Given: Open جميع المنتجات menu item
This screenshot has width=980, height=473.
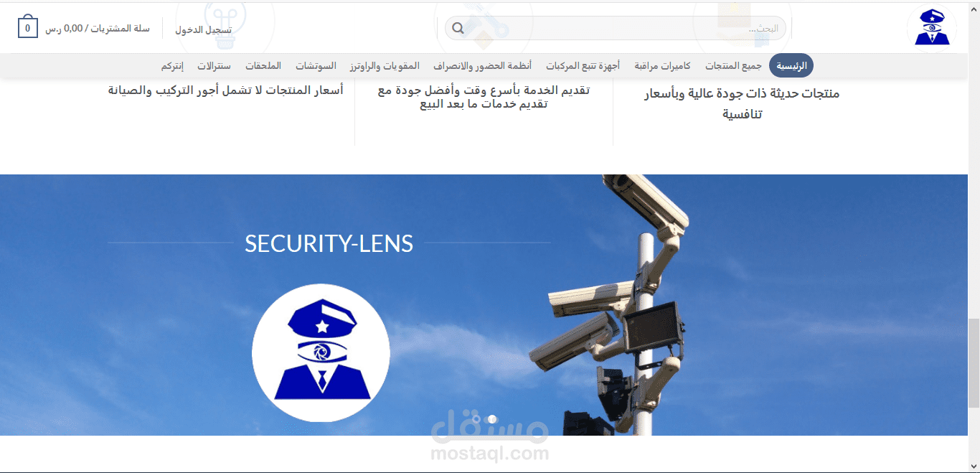Looking at the screenshot, I should coord(733,66).
